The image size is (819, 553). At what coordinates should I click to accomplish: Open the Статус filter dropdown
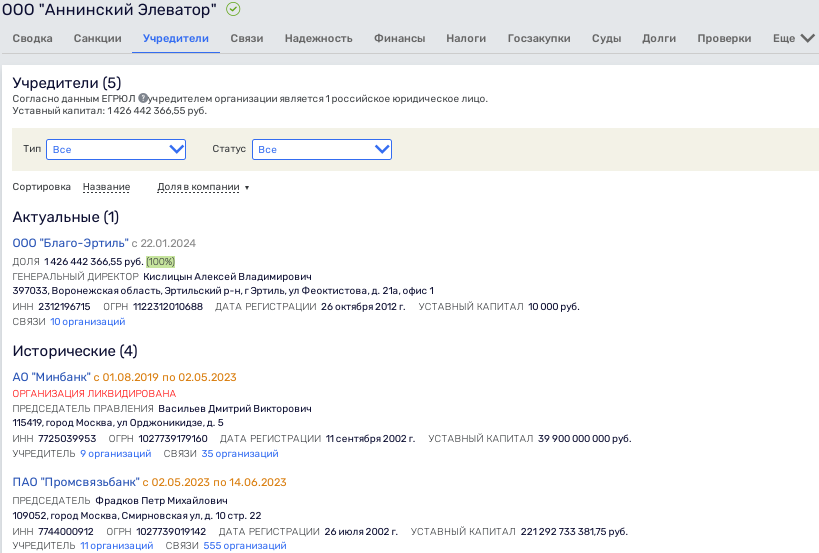tap(322, 149)
